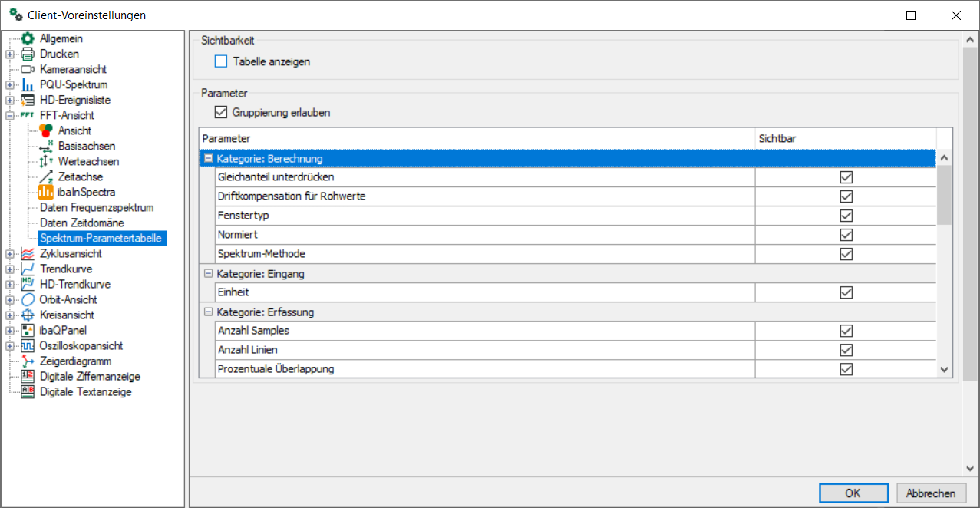Image resolution: width=980 pixels, height=508 pixels.
Task: Click the Zeigerdiagramm icon
Action: [x=28, y=361]
